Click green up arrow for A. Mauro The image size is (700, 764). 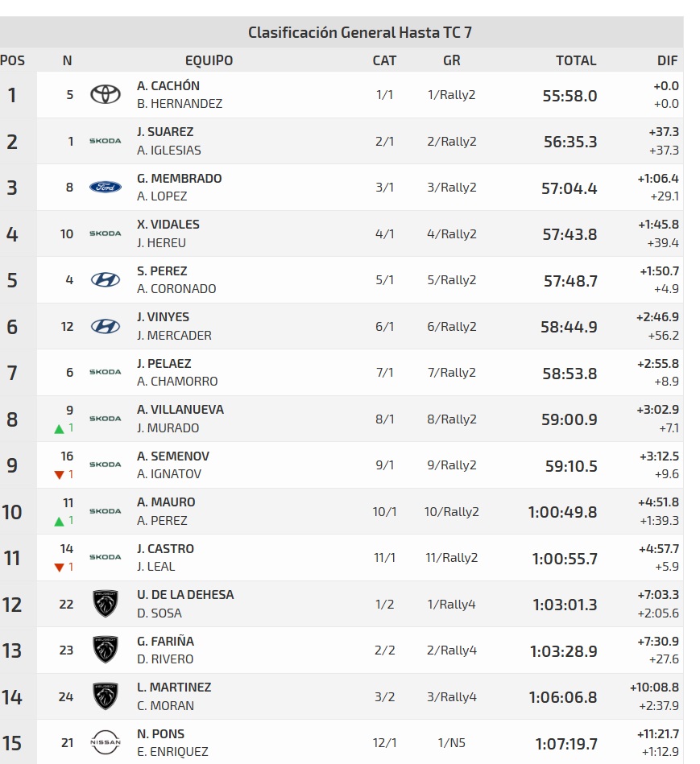click(x=59, y=522)
